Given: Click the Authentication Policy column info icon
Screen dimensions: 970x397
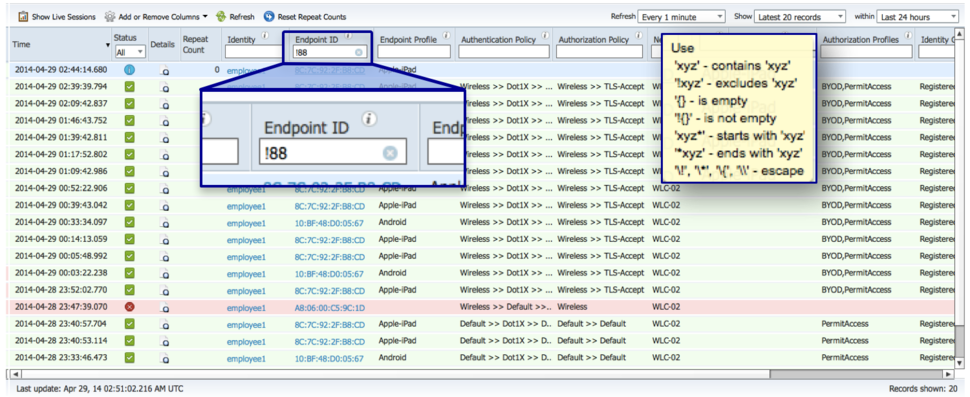Looking at the screenshot, I should point(545,36).
